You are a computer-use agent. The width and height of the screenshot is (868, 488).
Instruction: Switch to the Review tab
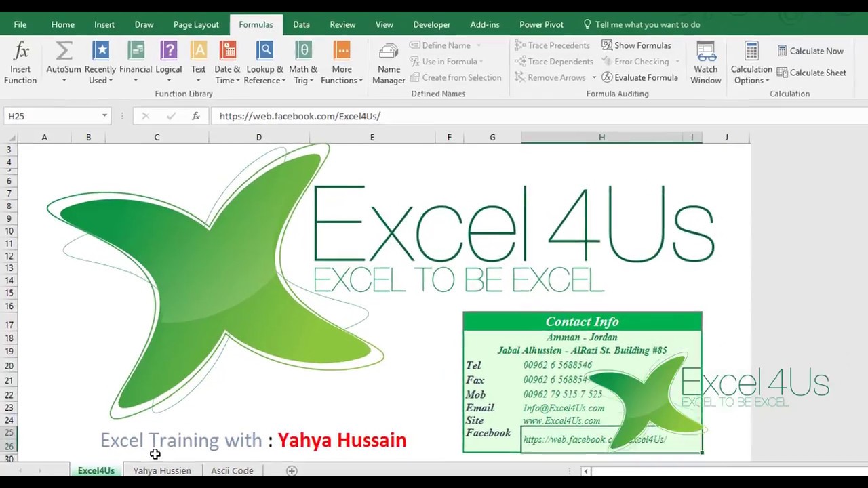[x=342, y=24]
